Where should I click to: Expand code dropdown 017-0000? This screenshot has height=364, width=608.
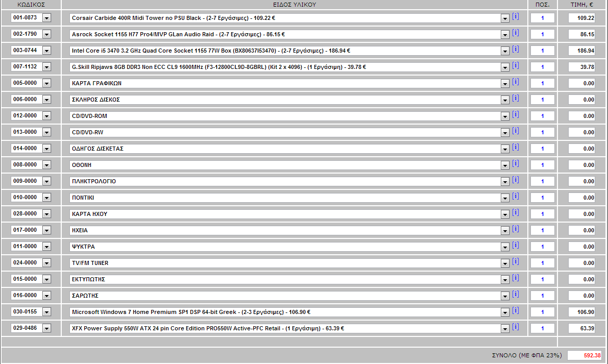pyautogui.click(x=46, y=230)
